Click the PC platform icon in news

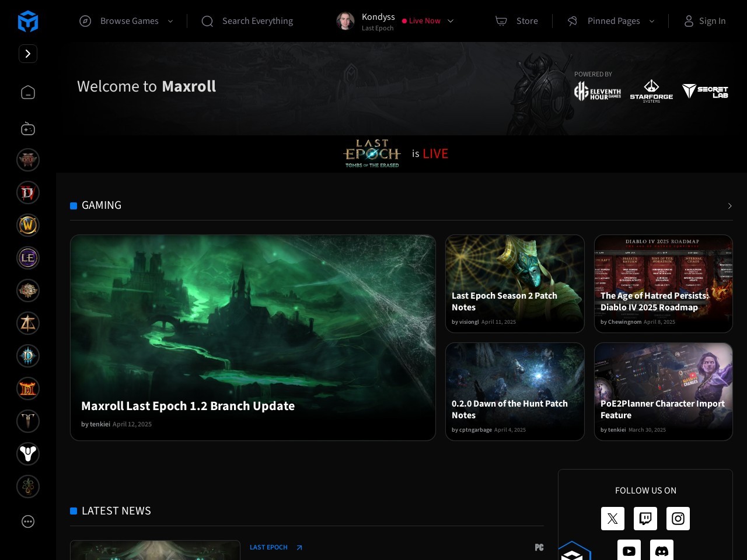539,547
